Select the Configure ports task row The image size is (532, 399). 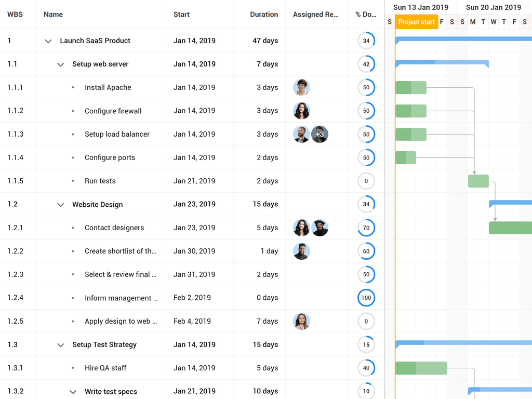pos(110,157)
